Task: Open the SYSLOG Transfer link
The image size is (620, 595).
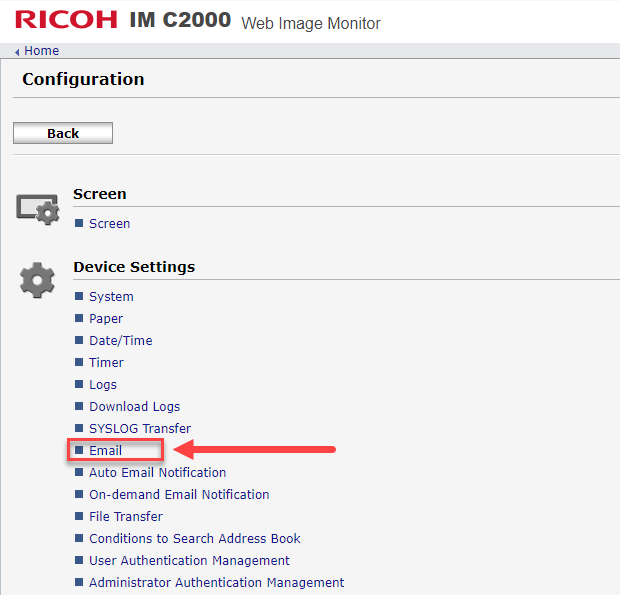Action: [140, 429]
